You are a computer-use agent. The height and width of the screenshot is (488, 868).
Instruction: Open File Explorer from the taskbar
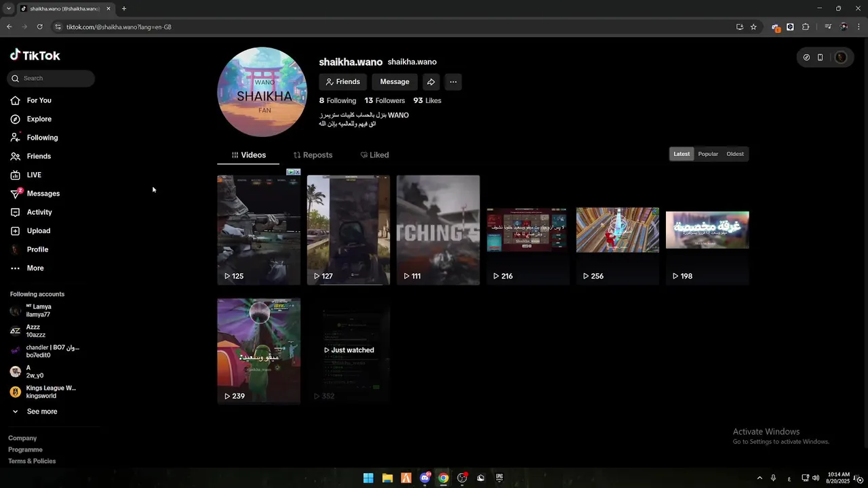click(387, 478)
